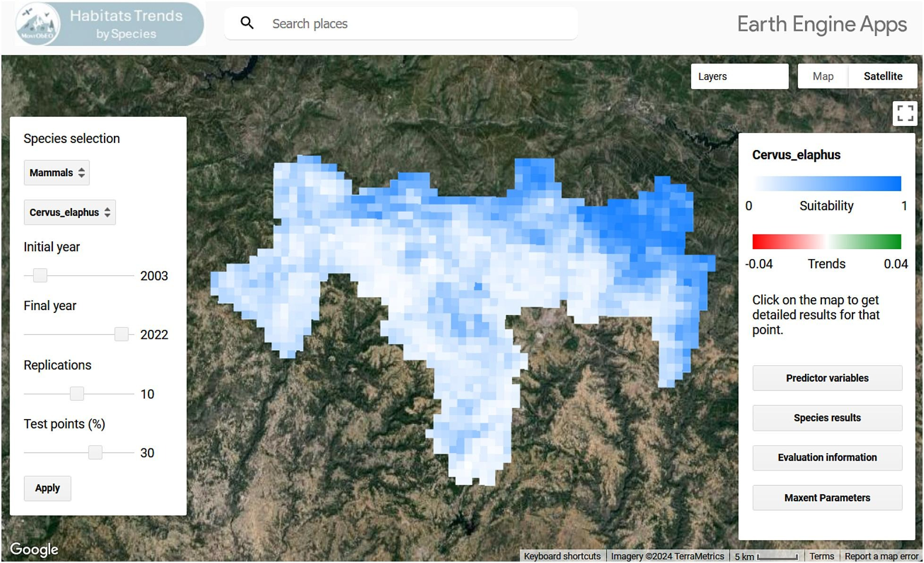The image size is (924, 563).
Task: Click the Google logo on map
Action: (x=34, y=549)
